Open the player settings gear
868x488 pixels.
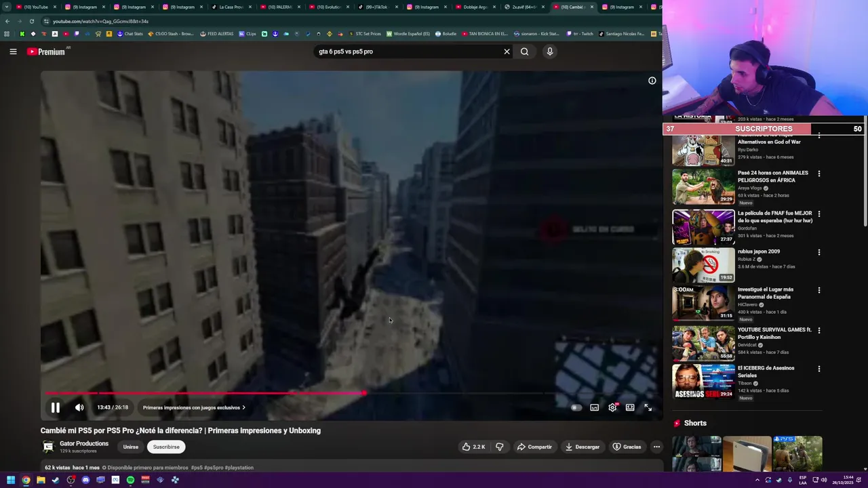612,407
